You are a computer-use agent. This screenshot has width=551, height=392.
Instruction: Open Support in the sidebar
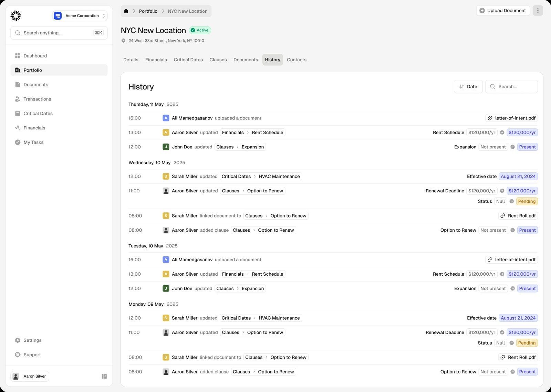point(59,355)
